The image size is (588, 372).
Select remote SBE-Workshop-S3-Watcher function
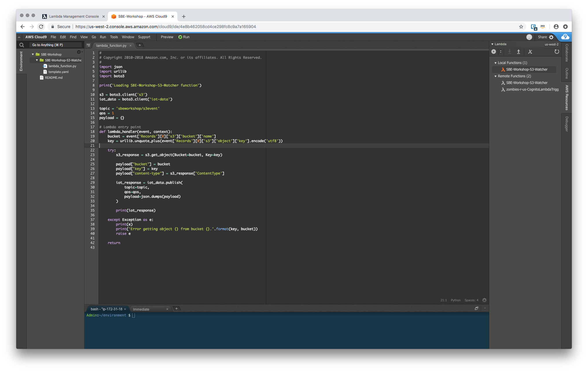click(526, 83)
